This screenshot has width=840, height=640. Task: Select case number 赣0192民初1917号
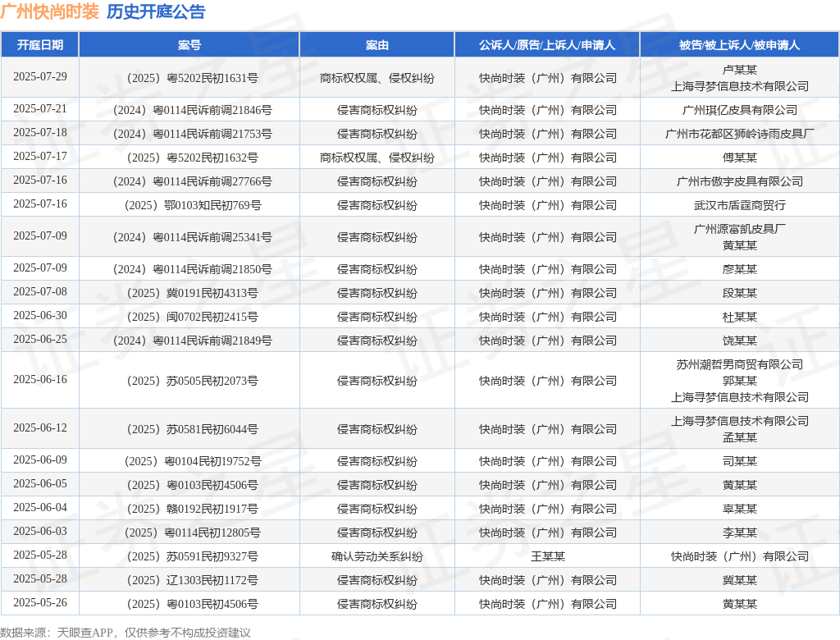(192, 510)
